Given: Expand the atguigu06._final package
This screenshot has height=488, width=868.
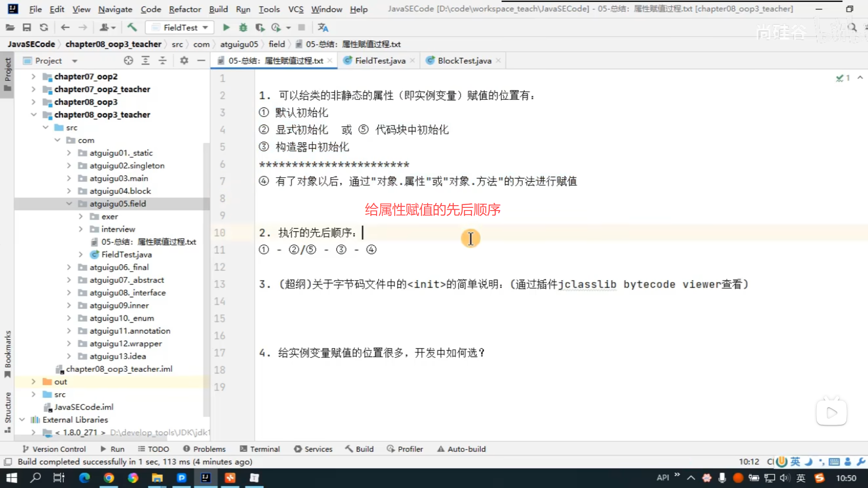Looking at the screenshot, I should [x=69, y=267].
